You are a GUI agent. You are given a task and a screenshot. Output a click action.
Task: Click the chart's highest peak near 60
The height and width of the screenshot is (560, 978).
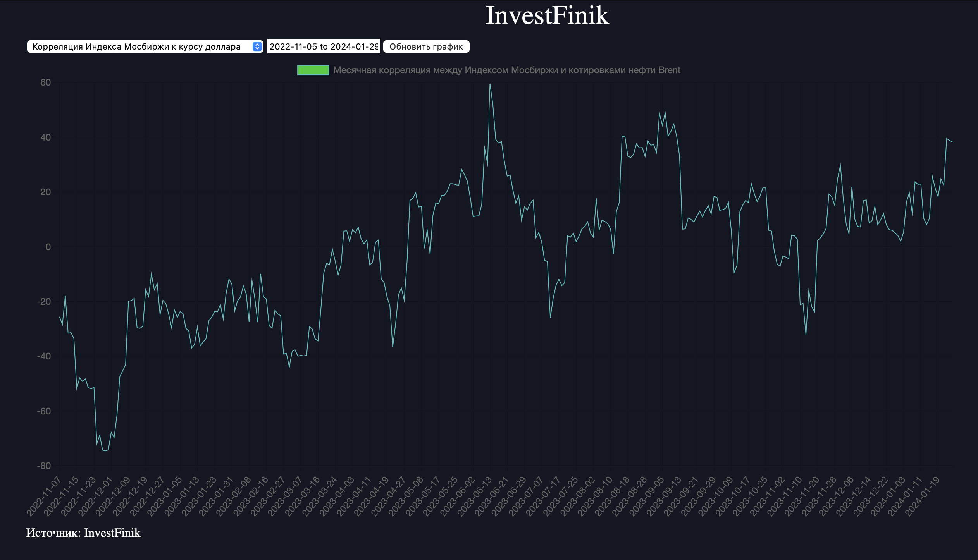[490, 84]
